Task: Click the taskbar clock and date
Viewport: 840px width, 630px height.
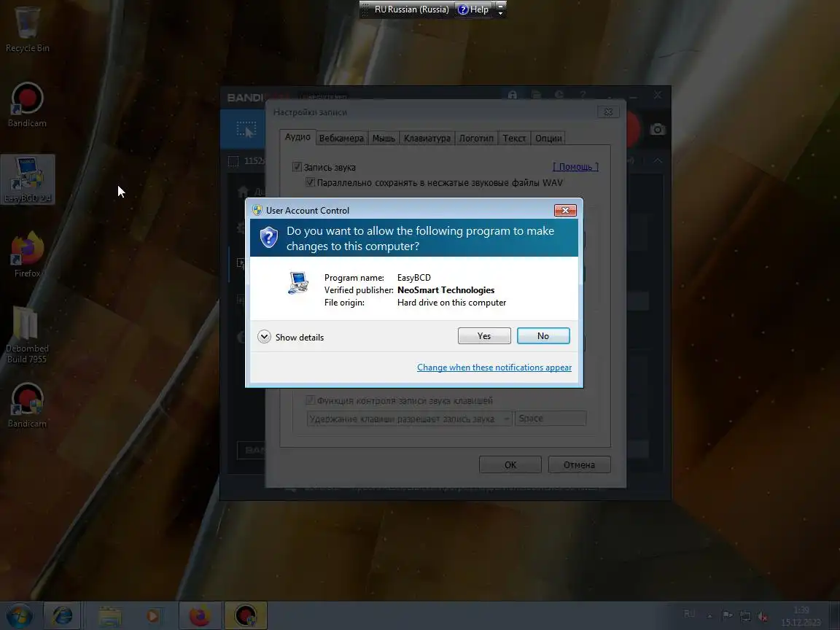Action: point(801,616)
